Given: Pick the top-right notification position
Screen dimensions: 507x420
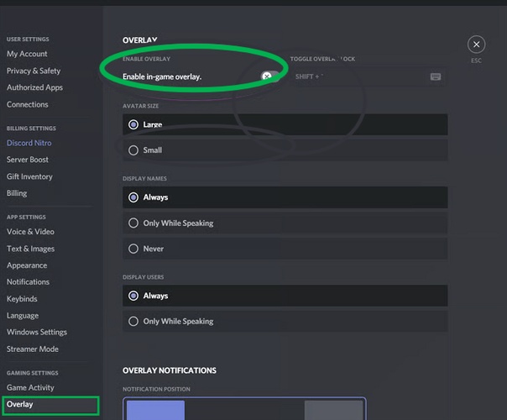Looking at the screenshot, I should 333,410.
